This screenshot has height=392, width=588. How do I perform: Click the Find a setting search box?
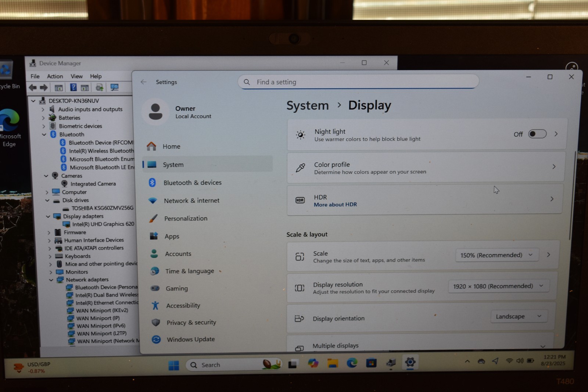click(359, 82)
